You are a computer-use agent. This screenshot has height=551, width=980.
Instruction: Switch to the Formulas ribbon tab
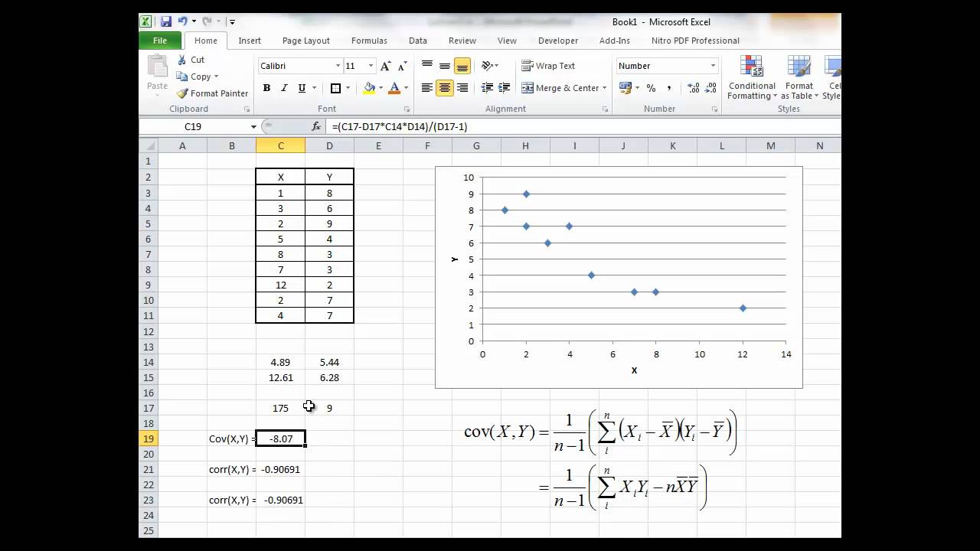tap(369, 41)
